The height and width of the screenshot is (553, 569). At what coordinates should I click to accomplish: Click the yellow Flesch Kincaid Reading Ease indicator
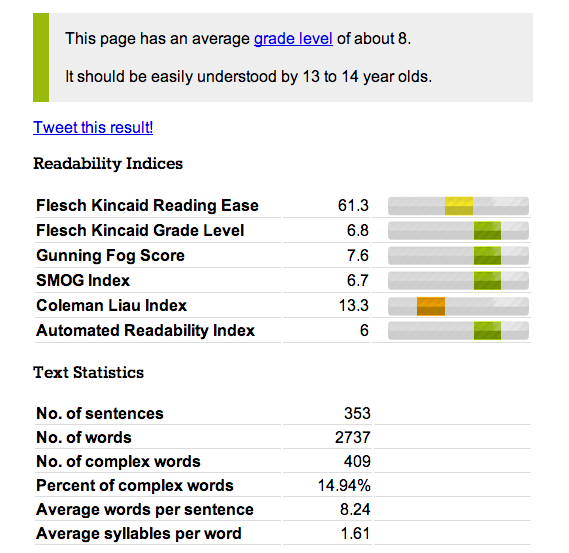pos(459,206)
